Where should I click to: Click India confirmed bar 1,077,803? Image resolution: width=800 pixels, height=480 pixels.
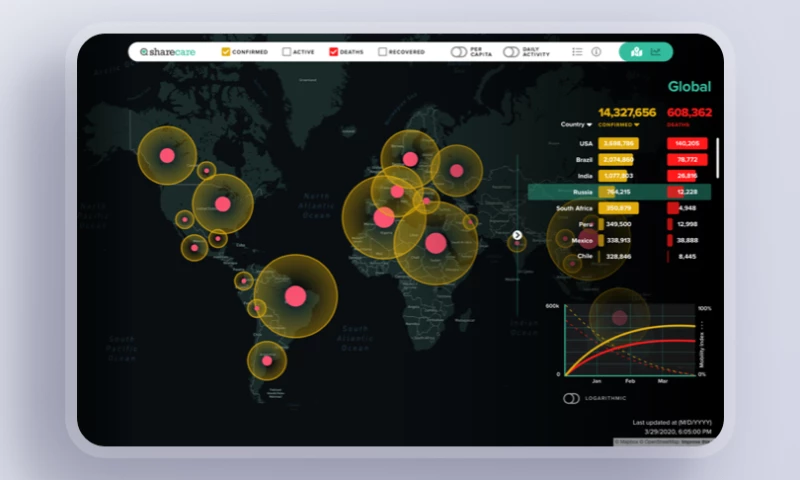point(613,175)
